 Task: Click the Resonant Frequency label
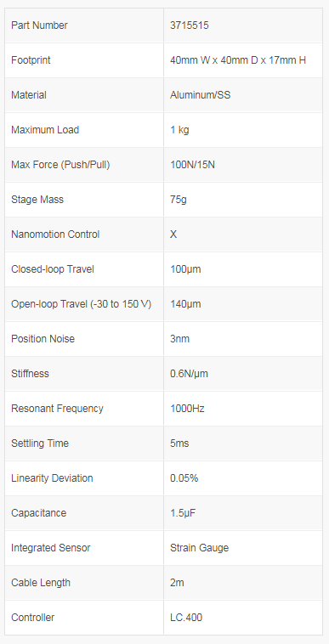tap(57, 409)
